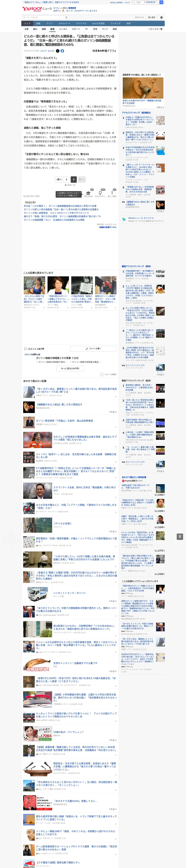Open related article A41枚「これが報告？」

[x=60, y=206]
